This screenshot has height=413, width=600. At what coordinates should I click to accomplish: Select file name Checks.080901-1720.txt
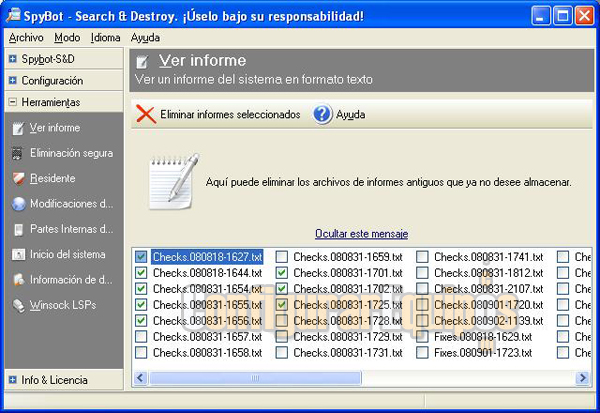(489, 305)
